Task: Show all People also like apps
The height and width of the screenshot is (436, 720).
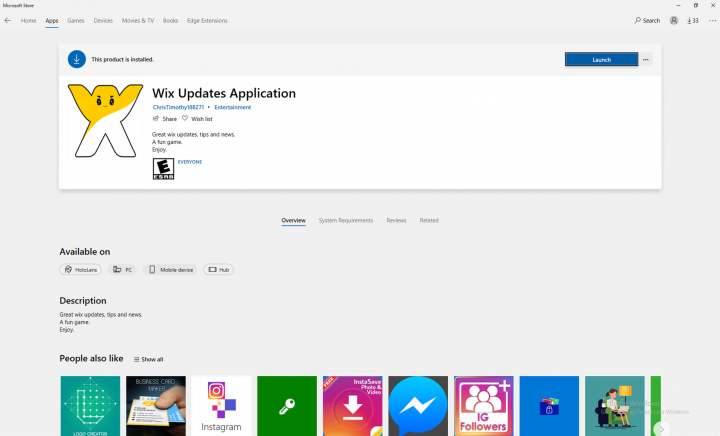Action: [148, 359]
